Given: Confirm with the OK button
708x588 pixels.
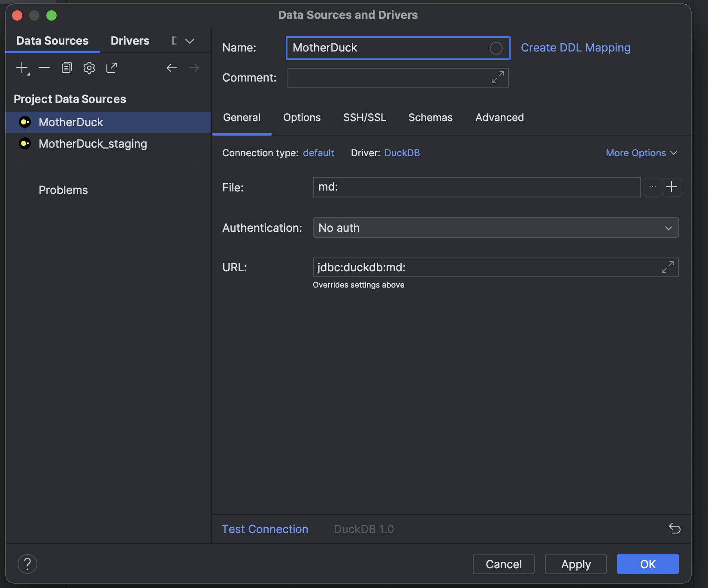Looking at the screenshot, I should coord(648,564).
